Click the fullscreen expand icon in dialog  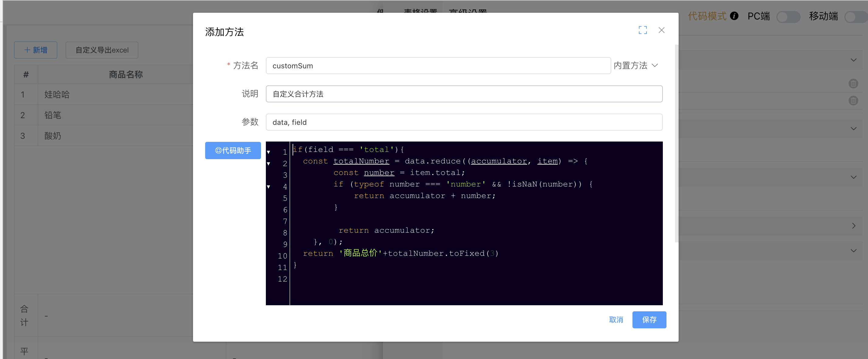click(642, 30)
